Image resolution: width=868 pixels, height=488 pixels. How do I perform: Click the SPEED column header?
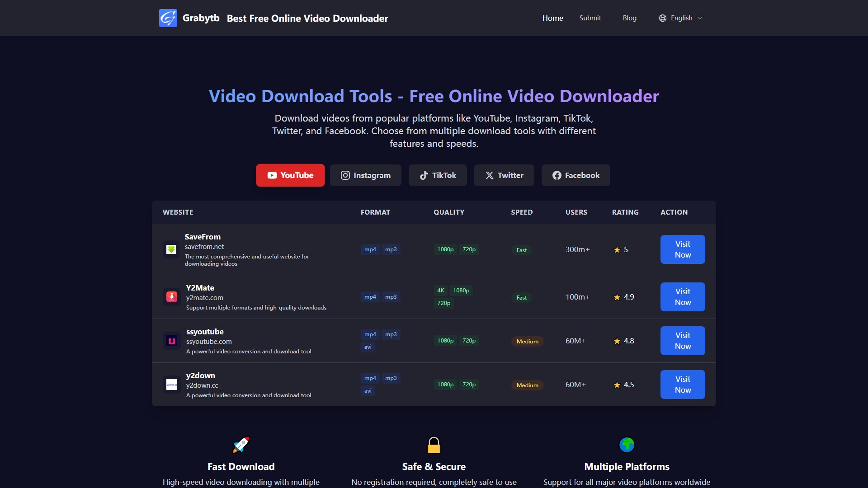tap(522, 212)
